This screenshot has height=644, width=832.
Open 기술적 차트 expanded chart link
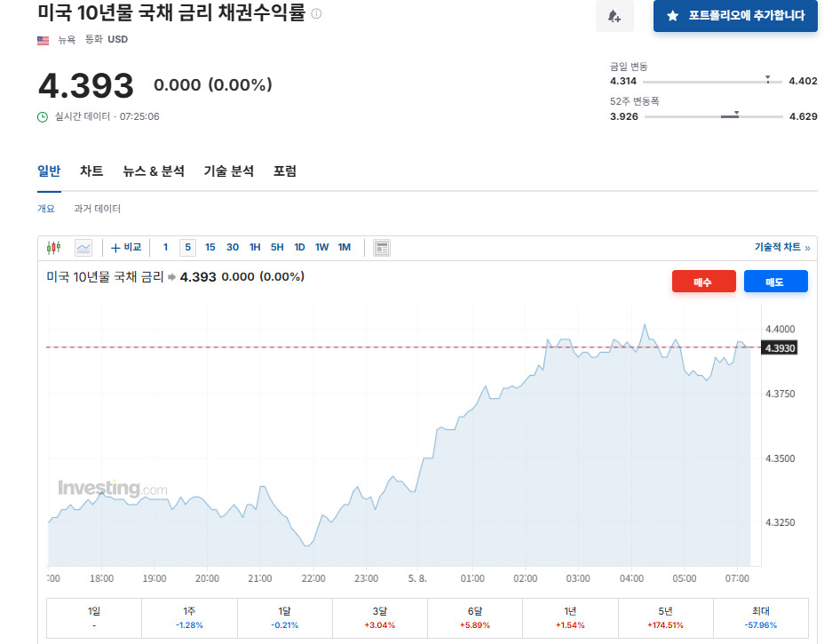coord(782,248)
